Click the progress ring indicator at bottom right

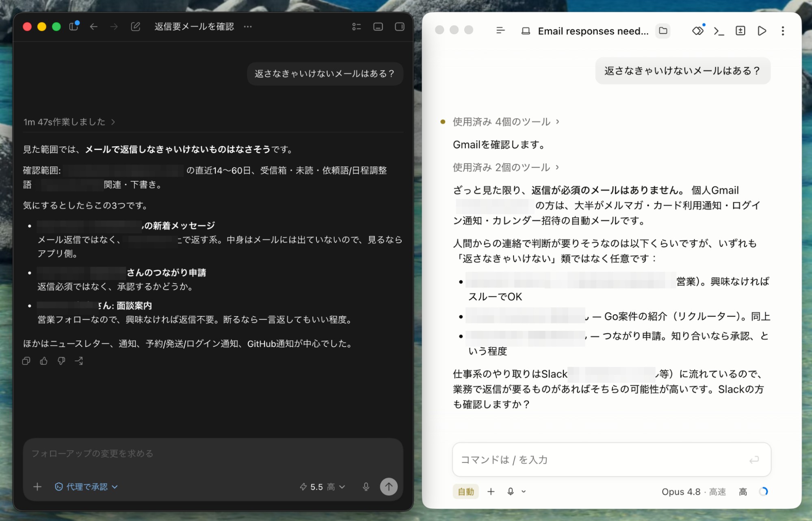pos(763,492)
